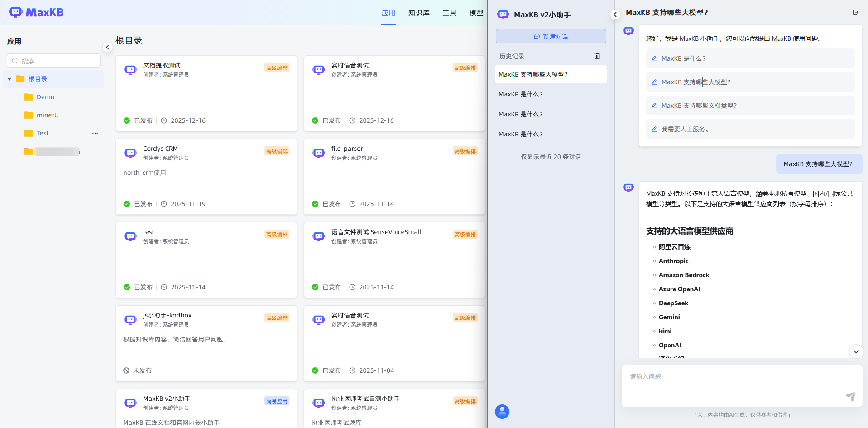The image size is (868, 428).
Task: Click the 搜索 search field
Action: coord(54,61)
